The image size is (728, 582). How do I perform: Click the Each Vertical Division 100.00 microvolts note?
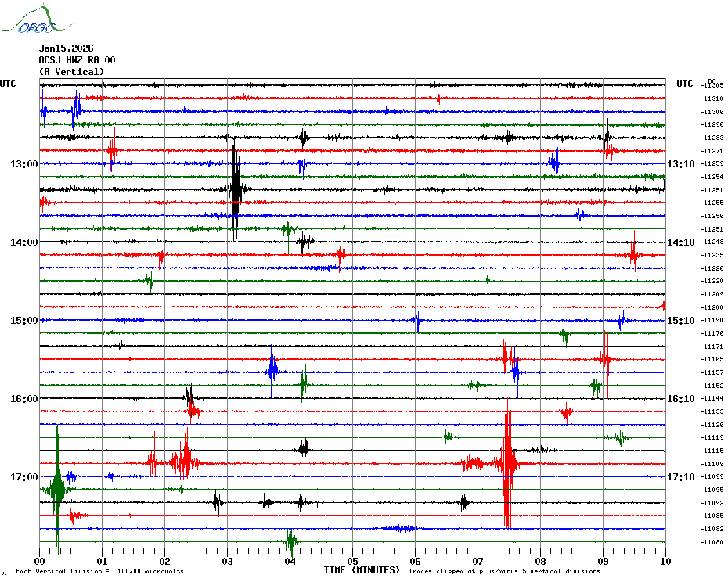100,571
